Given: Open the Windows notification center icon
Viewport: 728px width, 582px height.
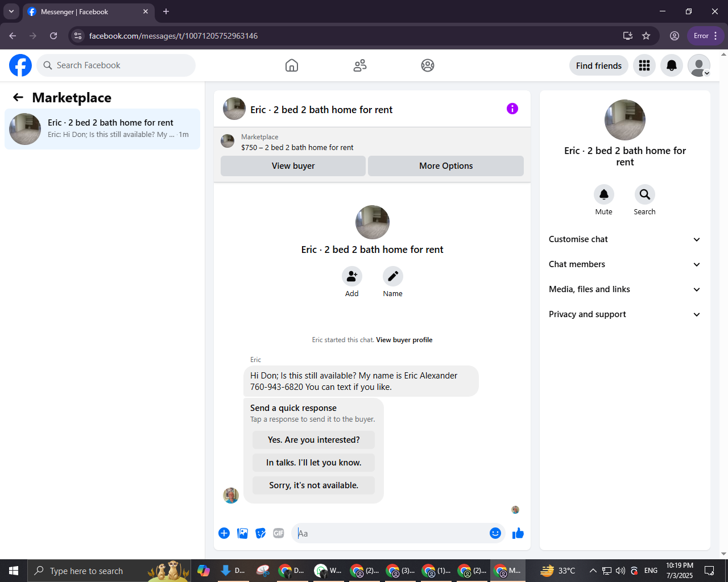Looking at the screenshot, I should (709, 571).
